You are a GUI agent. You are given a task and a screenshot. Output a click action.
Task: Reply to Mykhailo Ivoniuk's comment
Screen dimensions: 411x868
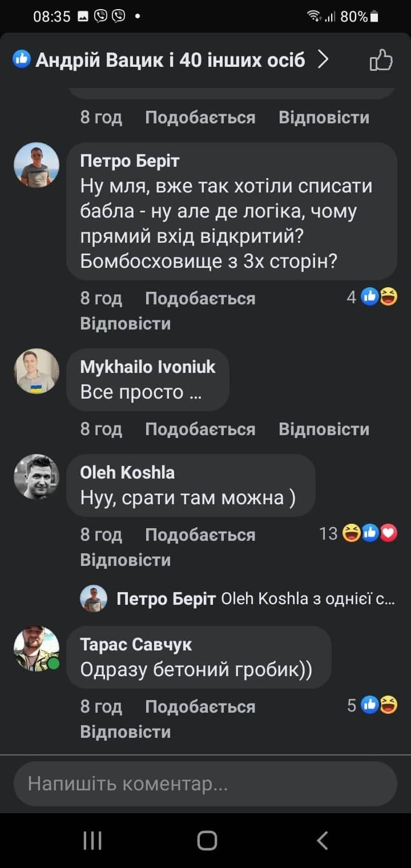pyautogui.click(x=324, y=429)
